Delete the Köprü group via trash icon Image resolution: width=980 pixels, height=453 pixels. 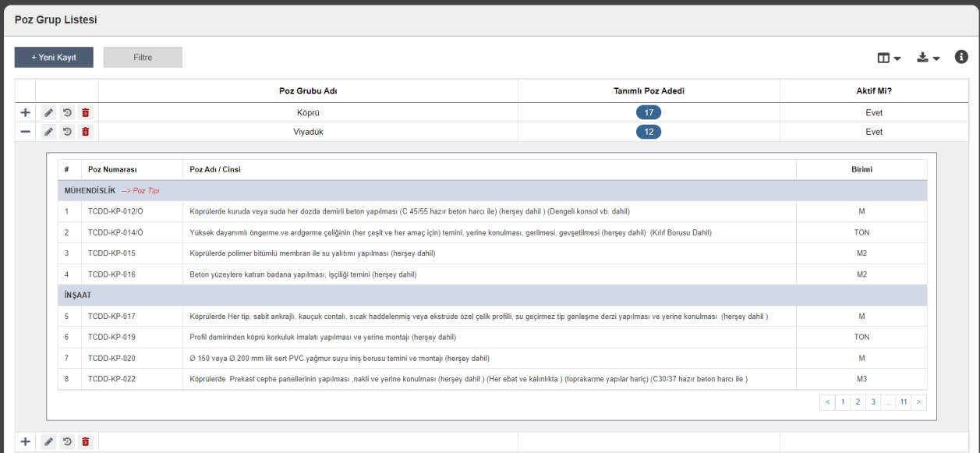pyautogui.click(x=86, y=112)
